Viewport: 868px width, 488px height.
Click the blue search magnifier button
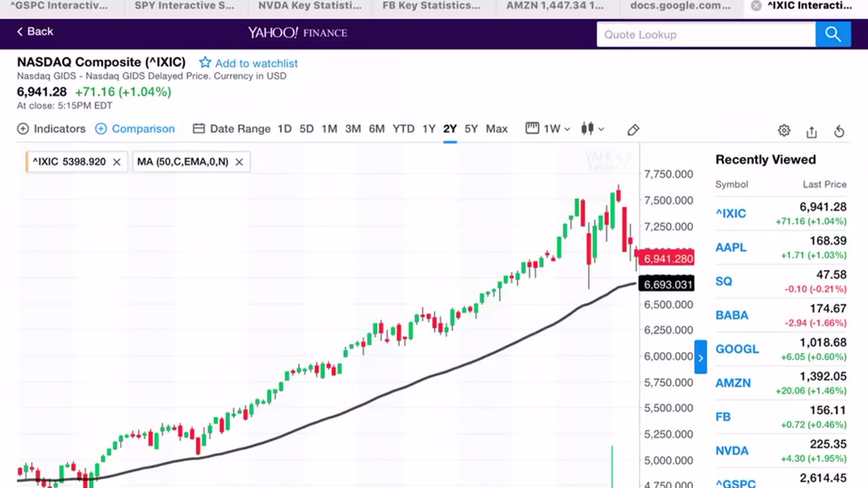[x=833, y=35]
